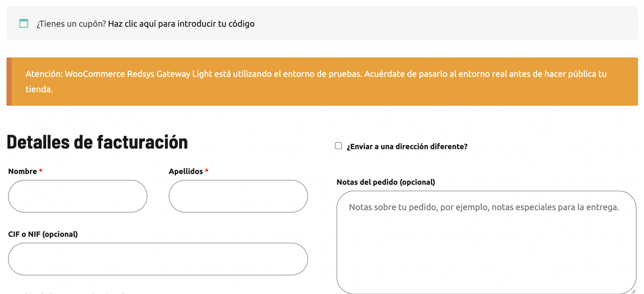Click the '¿Tienes un cupón?' text
Image resolution: width=644 pixels, height=294 pixels.
(x=71, y=24)
